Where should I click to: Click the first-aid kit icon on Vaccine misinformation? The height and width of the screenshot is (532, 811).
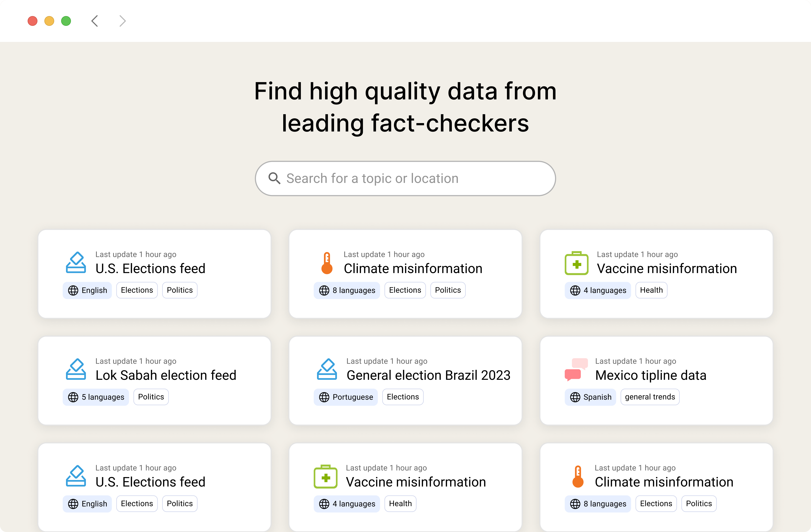click(x=577, y=262)
